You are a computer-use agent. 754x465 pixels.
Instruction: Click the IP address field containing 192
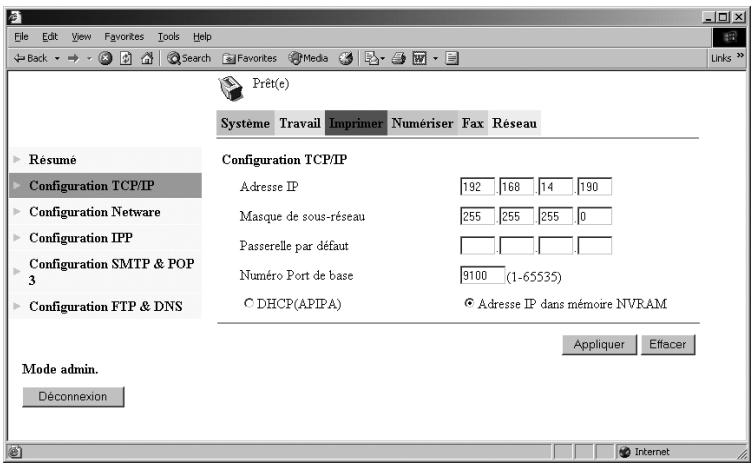(477, 187)
